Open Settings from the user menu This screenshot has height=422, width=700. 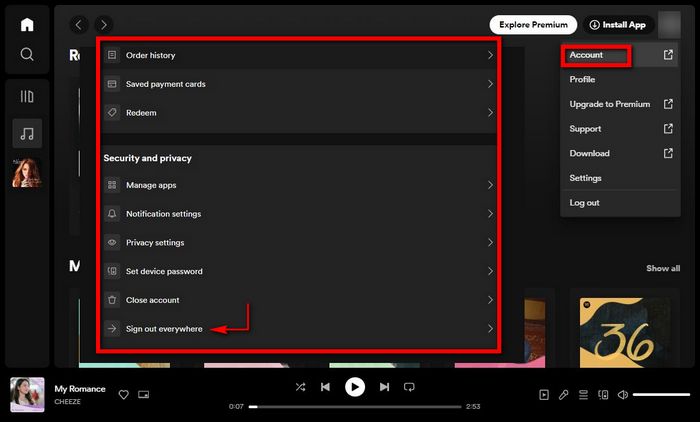pos(620,178)
